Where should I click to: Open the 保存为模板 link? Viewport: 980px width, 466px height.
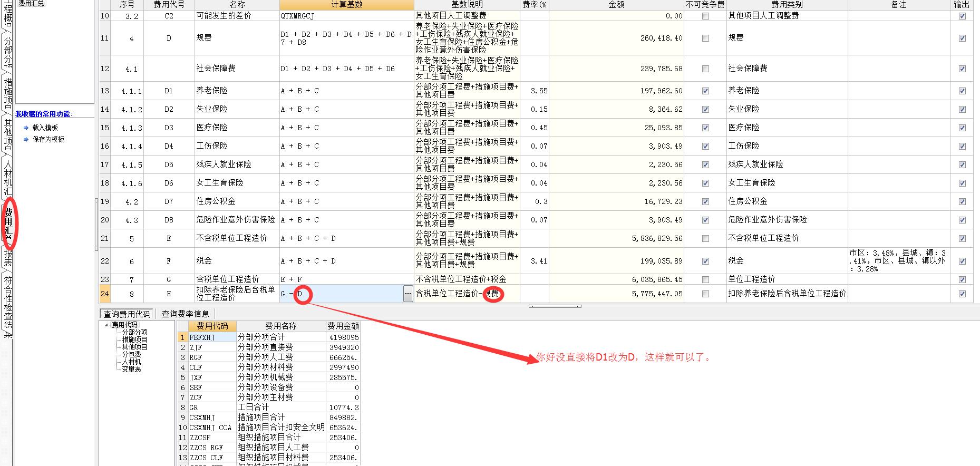pos(48,139)
